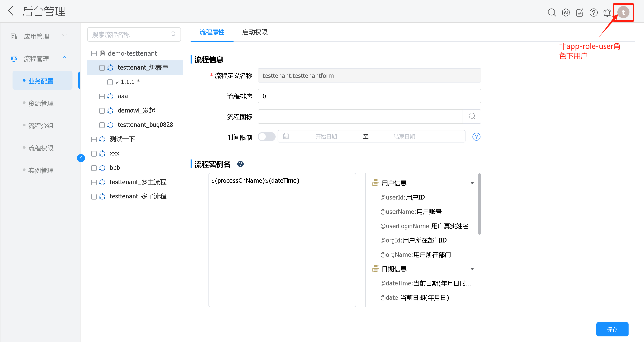Click the back arrow beside 后台管理

11,11
